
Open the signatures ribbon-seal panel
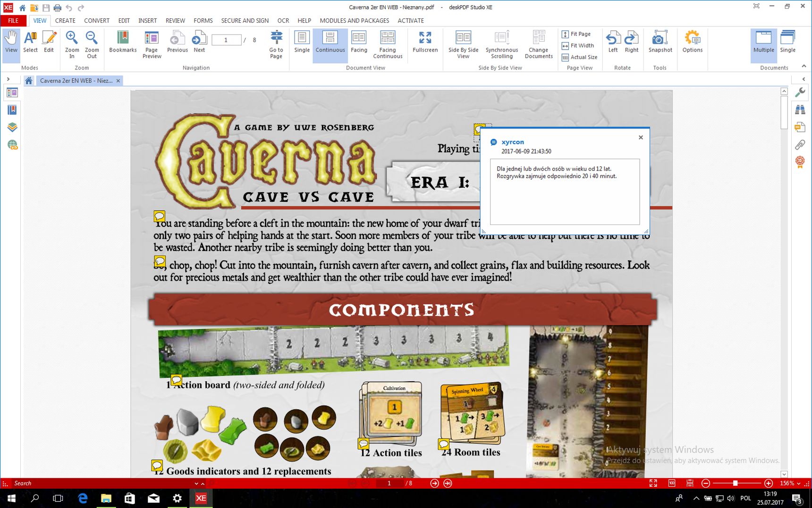pos(800,162)
